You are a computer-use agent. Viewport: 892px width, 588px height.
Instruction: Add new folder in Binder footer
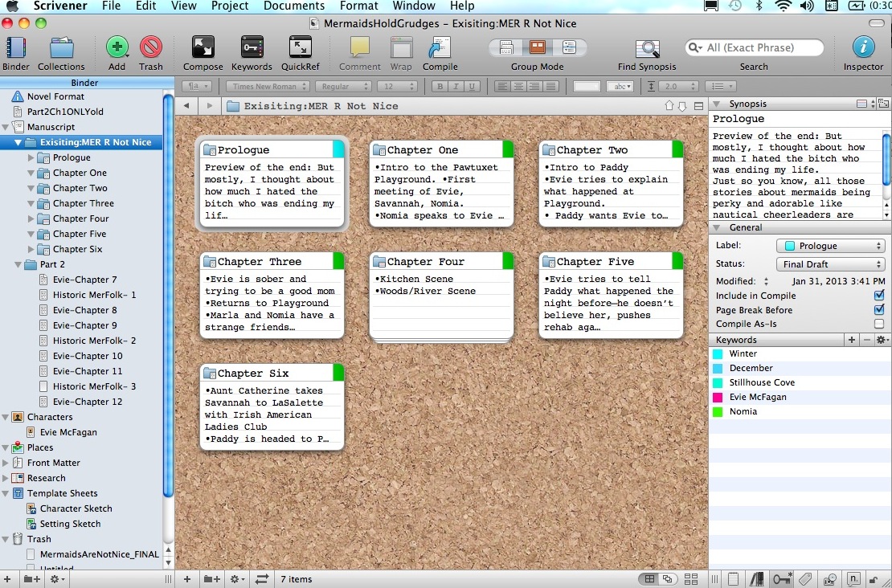pos(32,579)
